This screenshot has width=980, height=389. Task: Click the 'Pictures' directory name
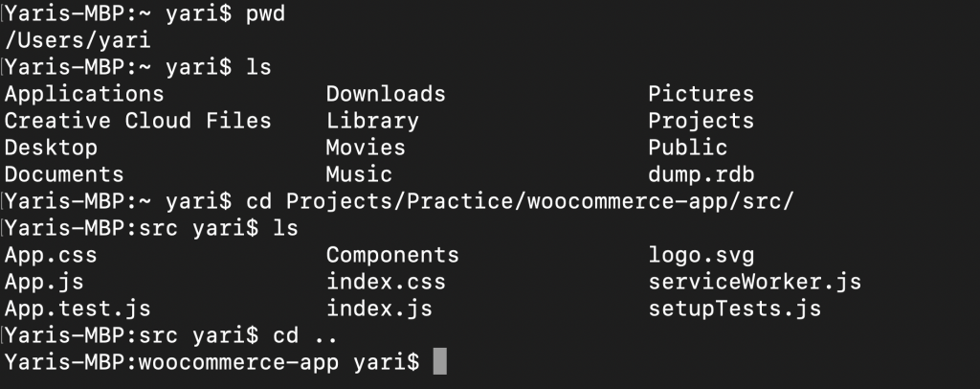tap(701, 94)
